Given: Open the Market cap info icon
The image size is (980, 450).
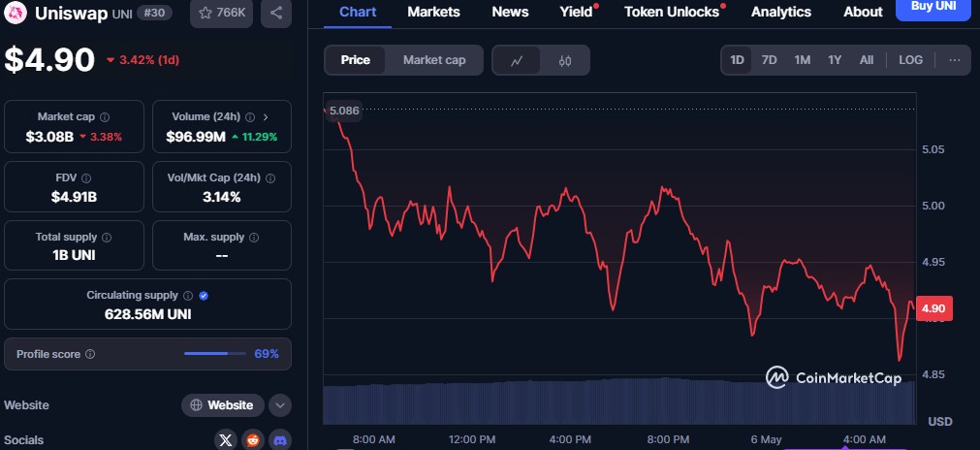Looking at the screenshot, I should [105, 117].
